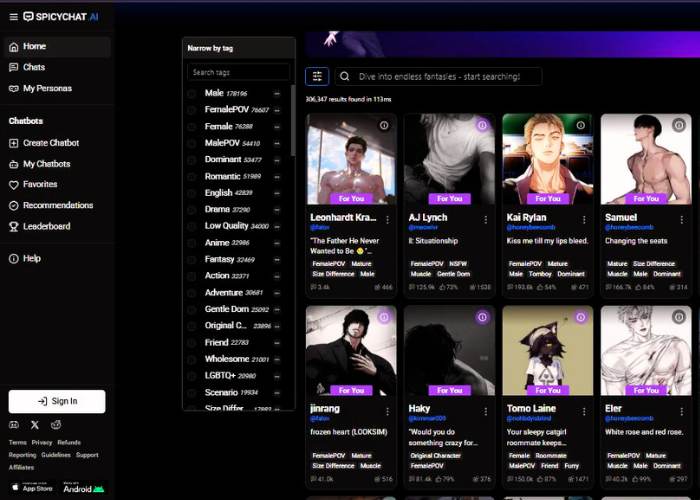This screenshot has height=500, width=700.
Task: Open the Reddit icon link
Action: click(x=56, y=425)
